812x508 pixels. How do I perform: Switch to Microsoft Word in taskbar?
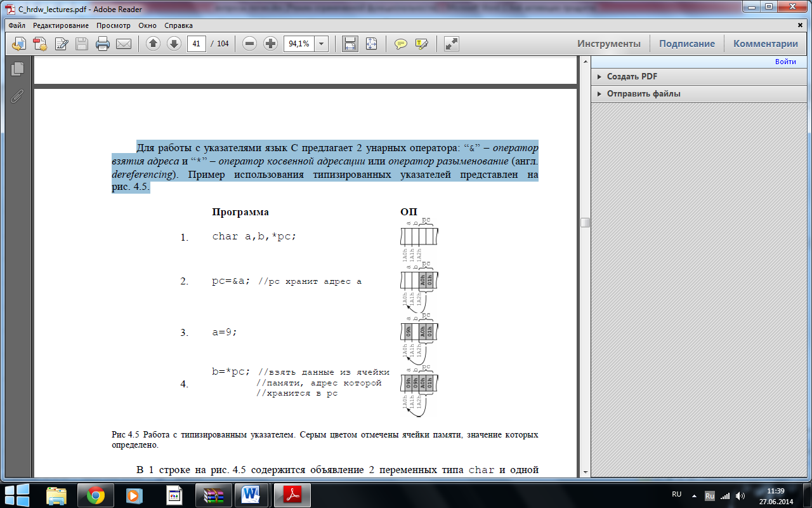click(252, 494)
